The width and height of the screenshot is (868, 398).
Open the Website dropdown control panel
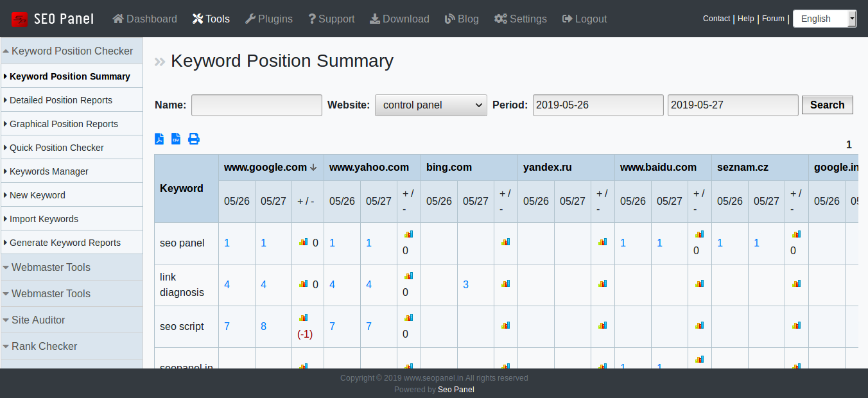point(431,105)
